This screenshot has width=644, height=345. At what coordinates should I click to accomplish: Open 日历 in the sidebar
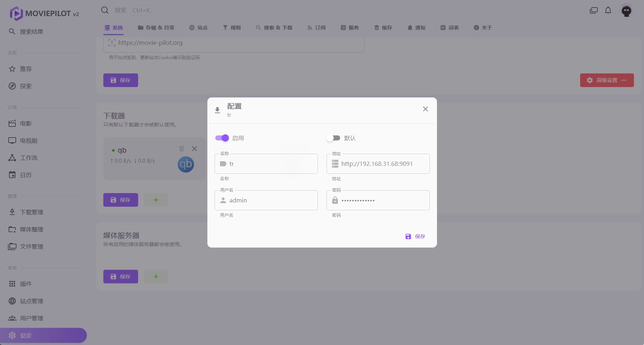pos(43,175)
